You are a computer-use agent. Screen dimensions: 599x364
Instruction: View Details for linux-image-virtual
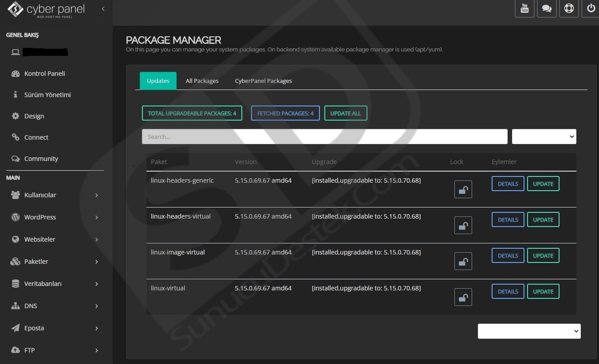[508, 255]
